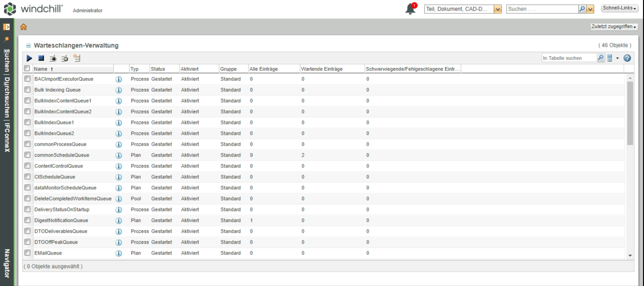Open info for commonScheduleQueue
The image size is (644, 286).
[x=119, y=155]
